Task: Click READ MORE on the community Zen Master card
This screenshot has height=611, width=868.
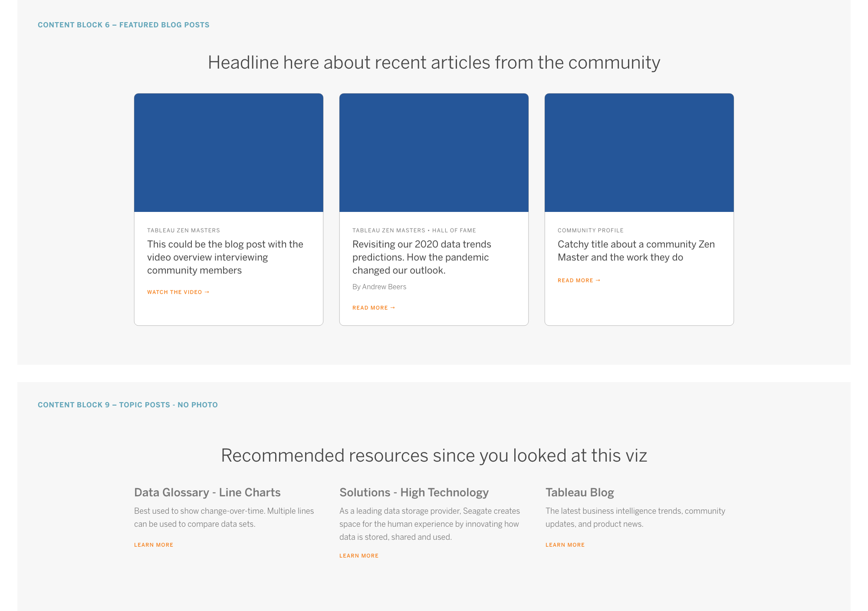Action: pos(575,280)
